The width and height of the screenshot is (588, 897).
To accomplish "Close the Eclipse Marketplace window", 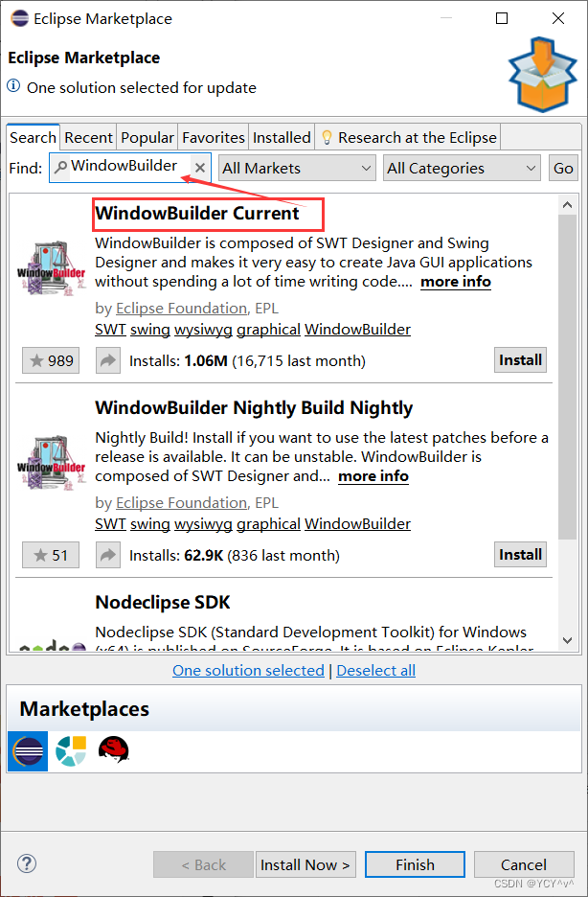I will click(x=558, y=18).
